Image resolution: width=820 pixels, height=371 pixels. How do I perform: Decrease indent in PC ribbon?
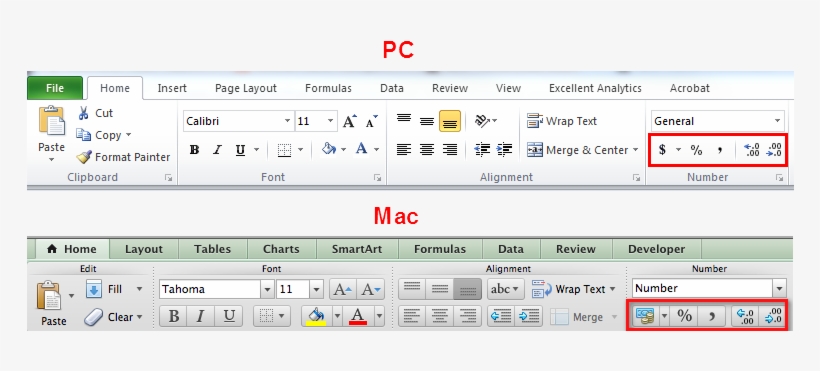(482, 150)
